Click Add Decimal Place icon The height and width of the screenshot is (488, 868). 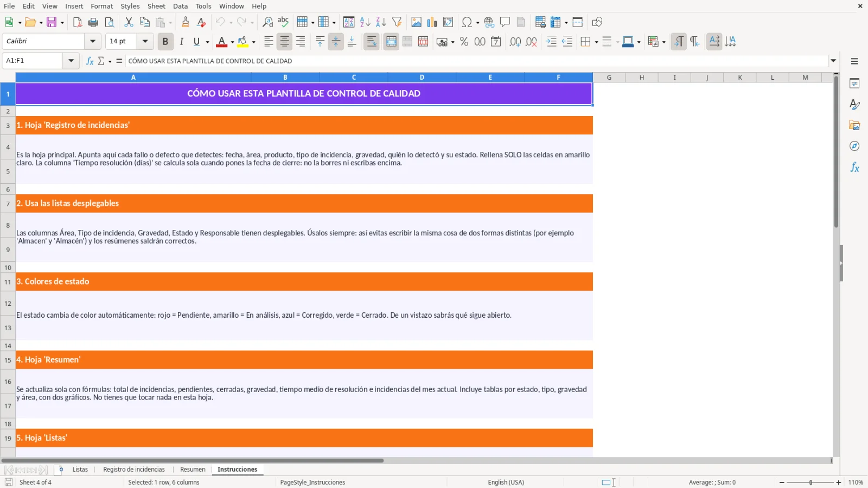[x=515, y=42]
